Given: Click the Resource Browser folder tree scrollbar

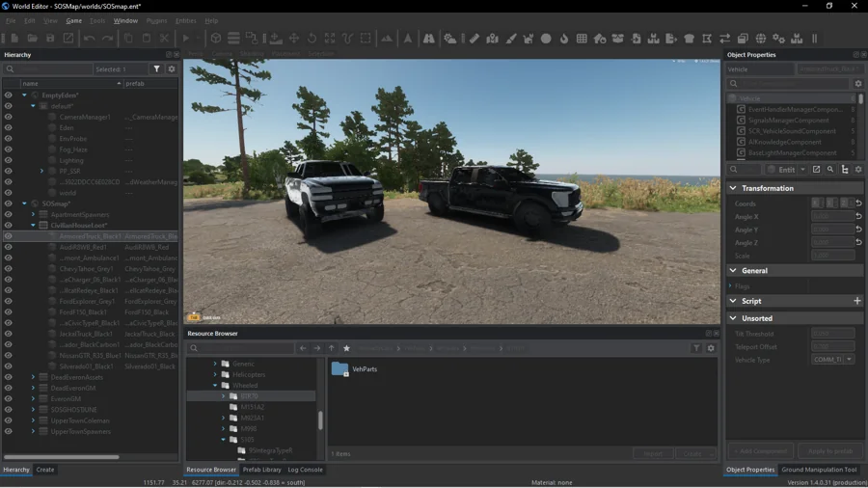Looking at the screenshot, I should pyautogui.click(x=320, y=420).
